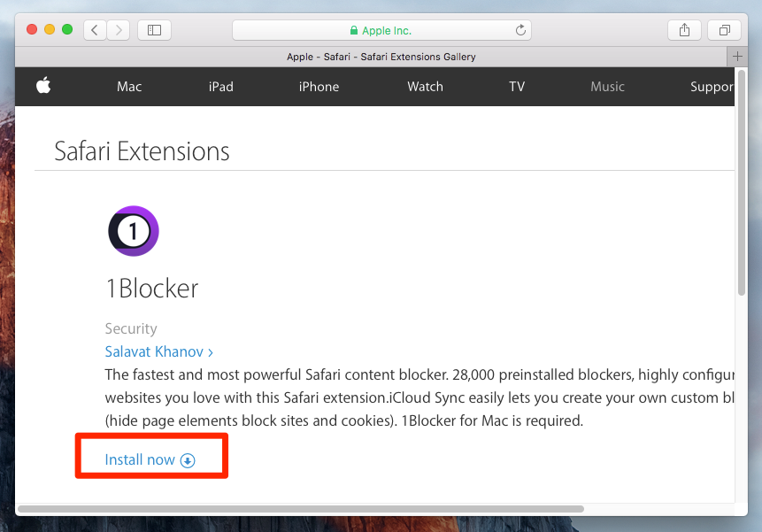
Task: Show all tabs overview icon
Action: tap(724, 30)
